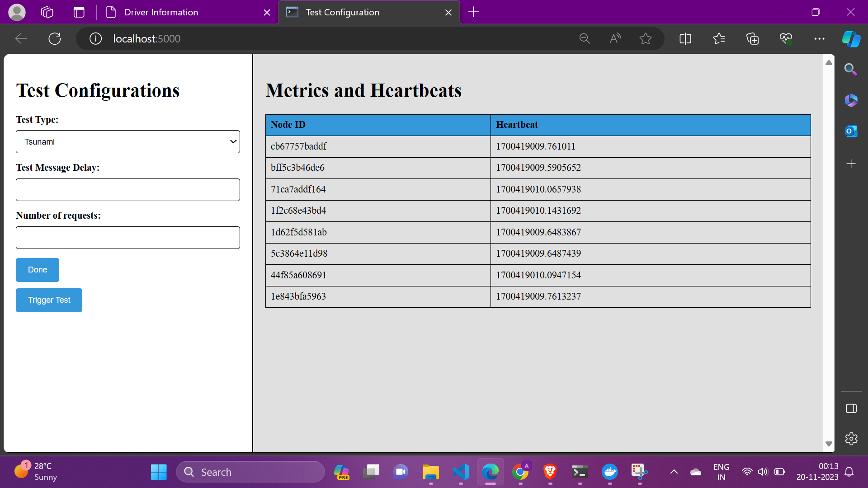
Task: Open the split screen icon
Action: pyautogui.click(x=685, y=39)
